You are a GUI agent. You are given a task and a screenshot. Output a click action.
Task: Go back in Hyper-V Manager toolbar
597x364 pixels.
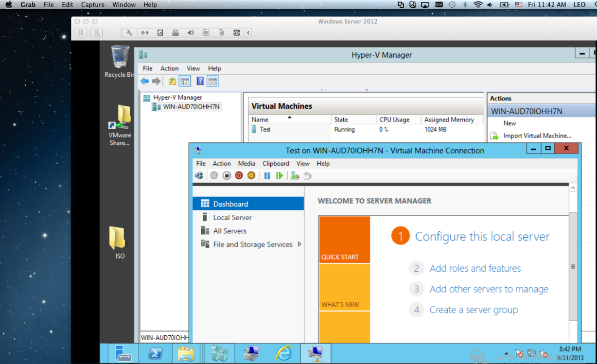[144, 81]
